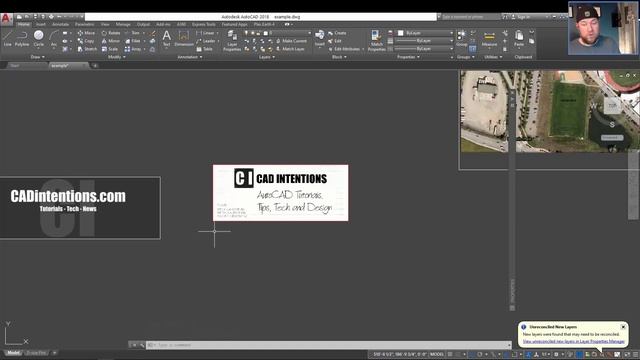Open the lineweight ByLayer dropdown
The width and height of the screenshot is (640, 360).
(x=424, y=41)
